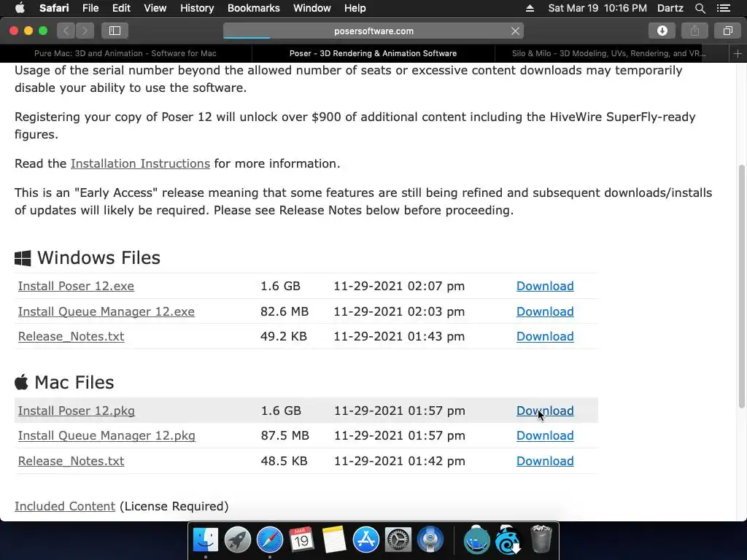Open the Bookmarks menu
The width and height of the screenshot is (747, 560).
(x=253, y=8)
